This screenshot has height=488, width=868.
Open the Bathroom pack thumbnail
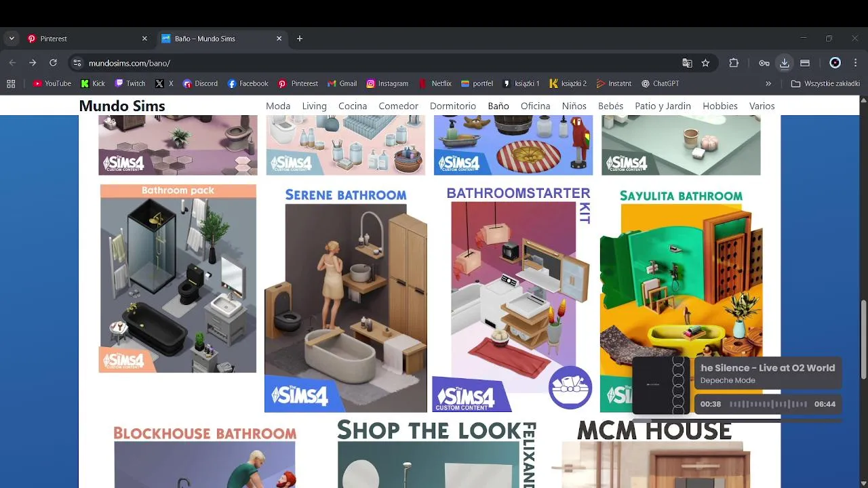tap(178, 279)
